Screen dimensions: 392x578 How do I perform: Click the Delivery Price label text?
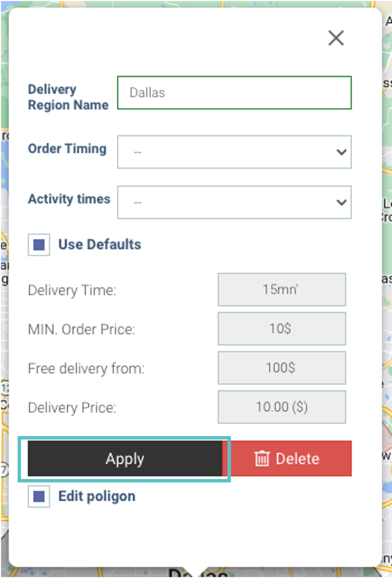(72, 408)
